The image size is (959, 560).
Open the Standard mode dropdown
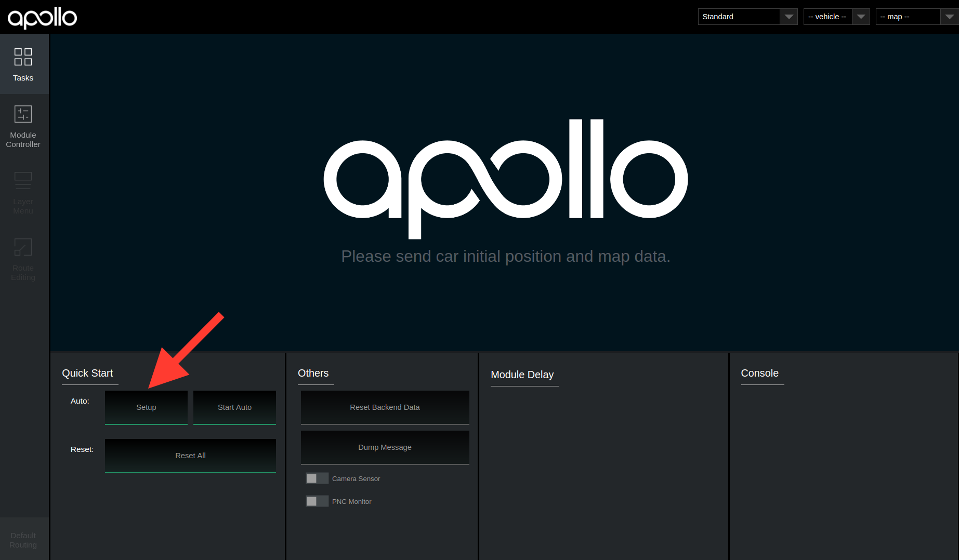point(747,17)
